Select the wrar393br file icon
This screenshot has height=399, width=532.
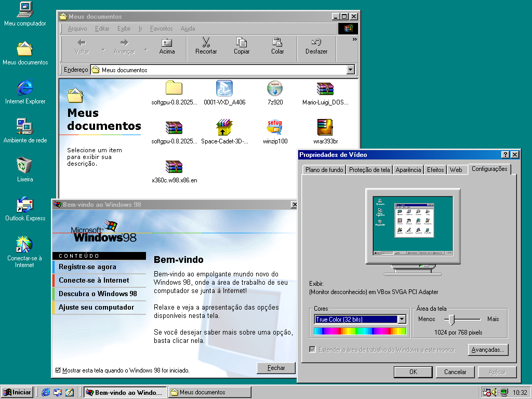[x=325, y=127]
